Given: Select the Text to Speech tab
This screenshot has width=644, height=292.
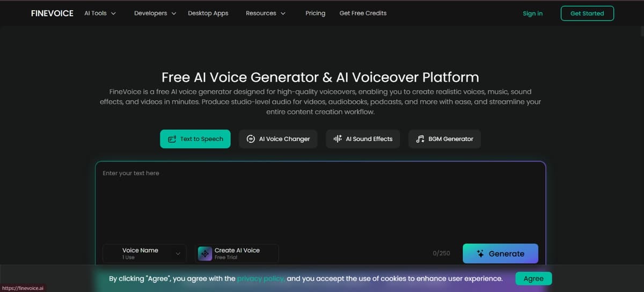Looking at the screenshot, I should coord(195,139).
